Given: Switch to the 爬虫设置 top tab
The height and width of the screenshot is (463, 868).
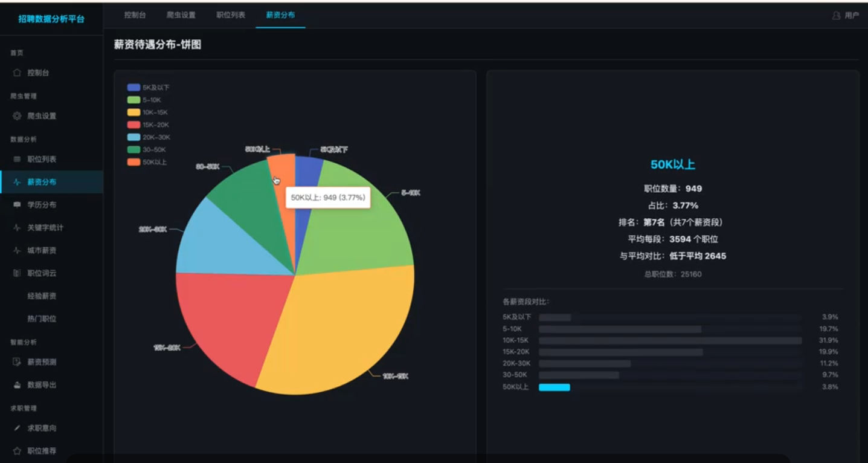Looking at the screenshot, I should pyautogui.click(x=181, y=15).
